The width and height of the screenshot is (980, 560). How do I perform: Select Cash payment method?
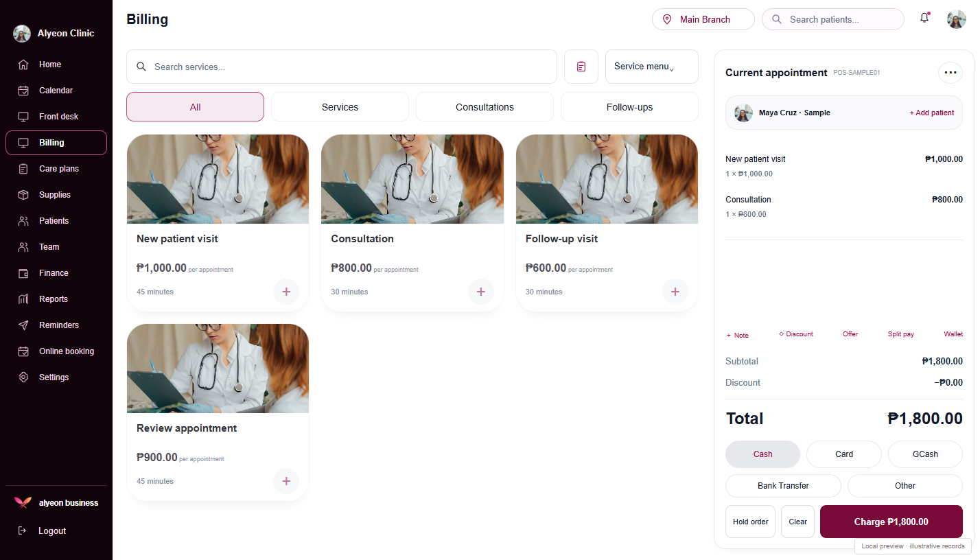point(762,454)
